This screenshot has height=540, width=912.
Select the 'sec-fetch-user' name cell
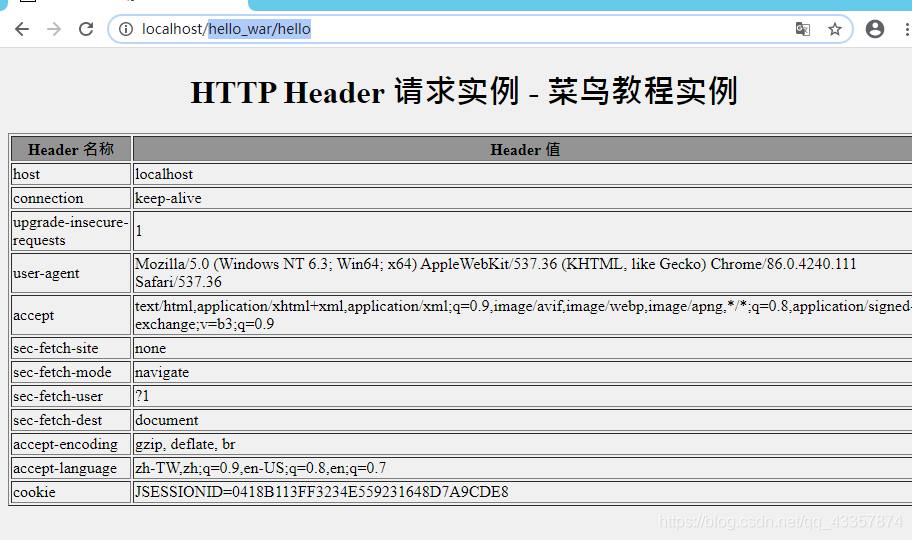71,396
